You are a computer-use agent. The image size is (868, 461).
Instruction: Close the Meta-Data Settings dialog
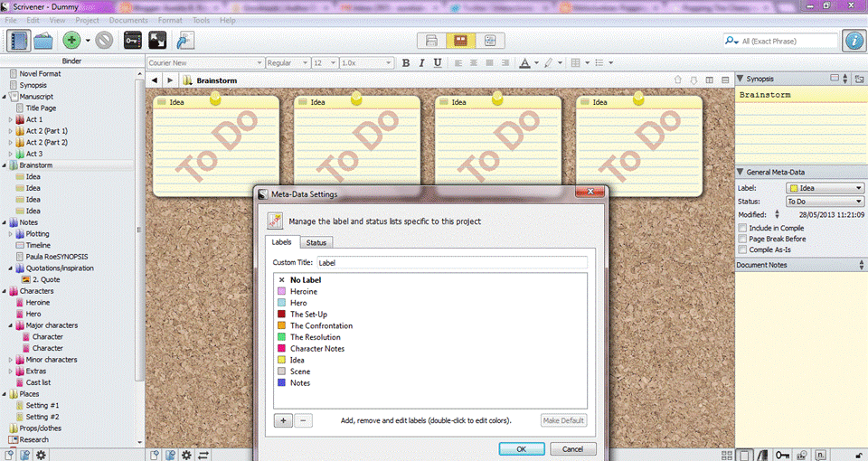590,192
